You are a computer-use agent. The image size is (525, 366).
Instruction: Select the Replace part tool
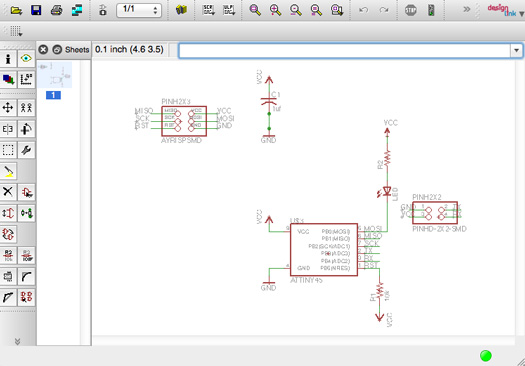pyautogui.click(x=26, y=213)
